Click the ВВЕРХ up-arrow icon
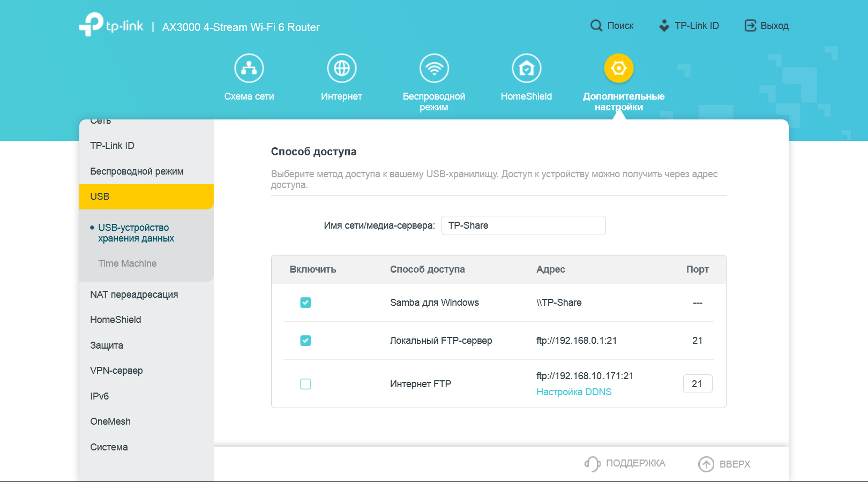The width and height of the screenshot is (868, 482). [x=706, y=464]
